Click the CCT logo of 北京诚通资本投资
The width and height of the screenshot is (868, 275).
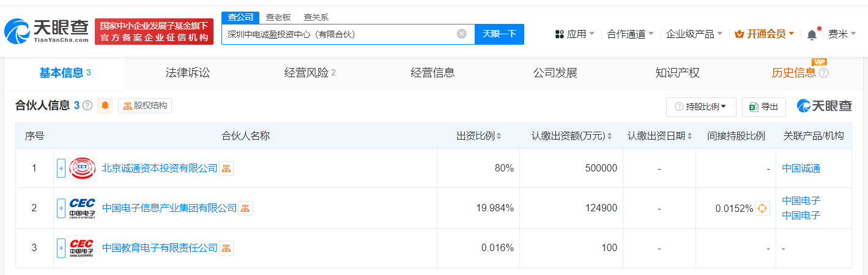[83, 168]
